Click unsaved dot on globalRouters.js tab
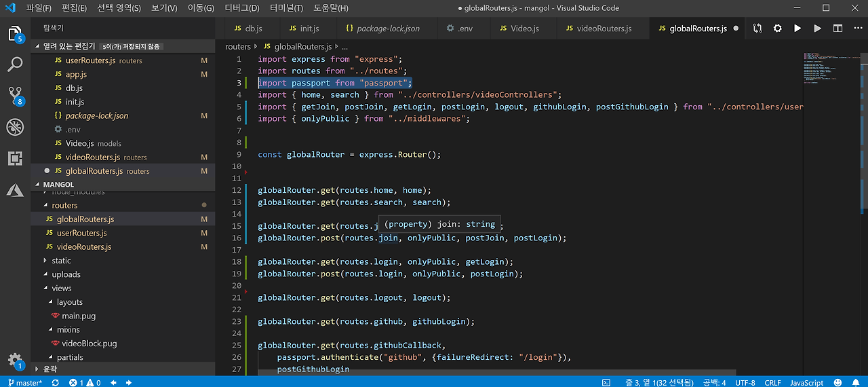Viewport: 868px width, 387px height. pyautogui.click(x=736, y=29)
